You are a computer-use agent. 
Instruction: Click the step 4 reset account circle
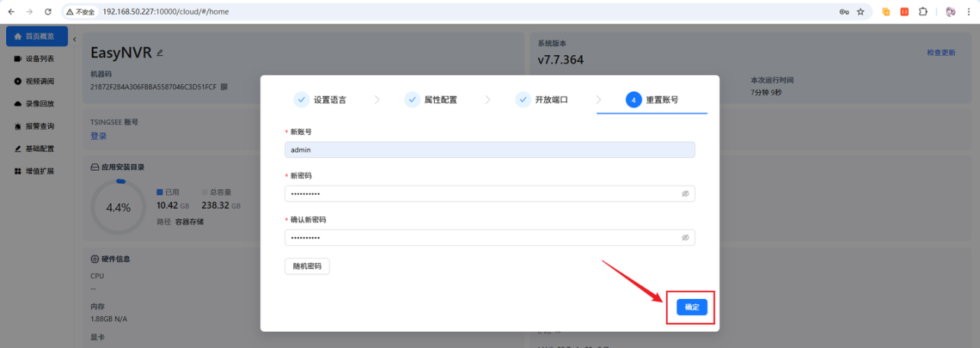(633, 100)
